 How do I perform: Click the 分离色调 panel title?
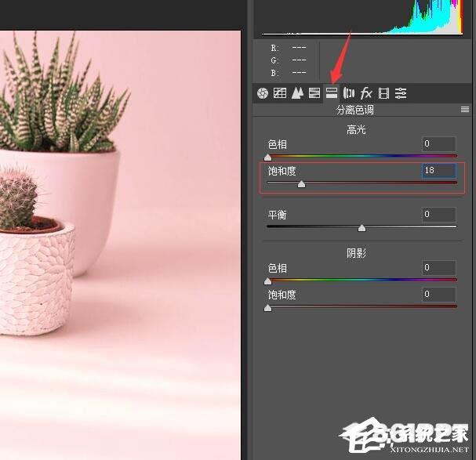pos(355,110)
